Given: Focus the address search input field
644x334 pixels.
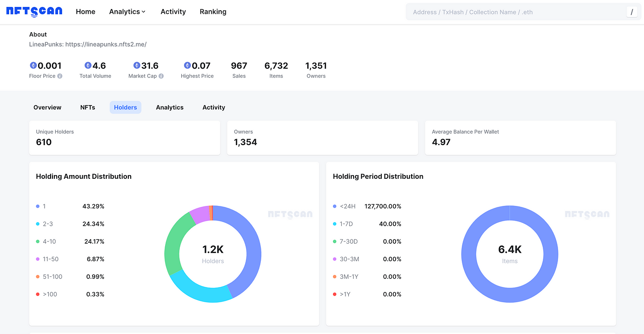Looking at the screenshot, I should coord(515,12).
